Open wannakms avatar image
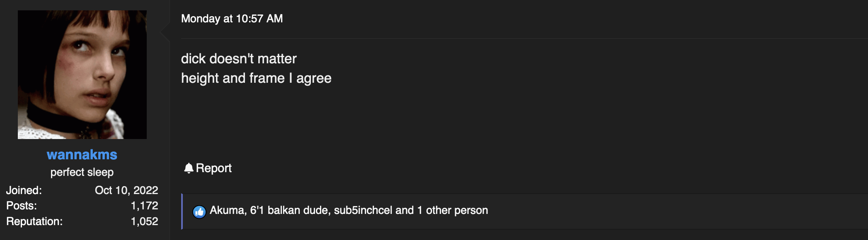This screenshot has width=868, height=240. [82, 74]
